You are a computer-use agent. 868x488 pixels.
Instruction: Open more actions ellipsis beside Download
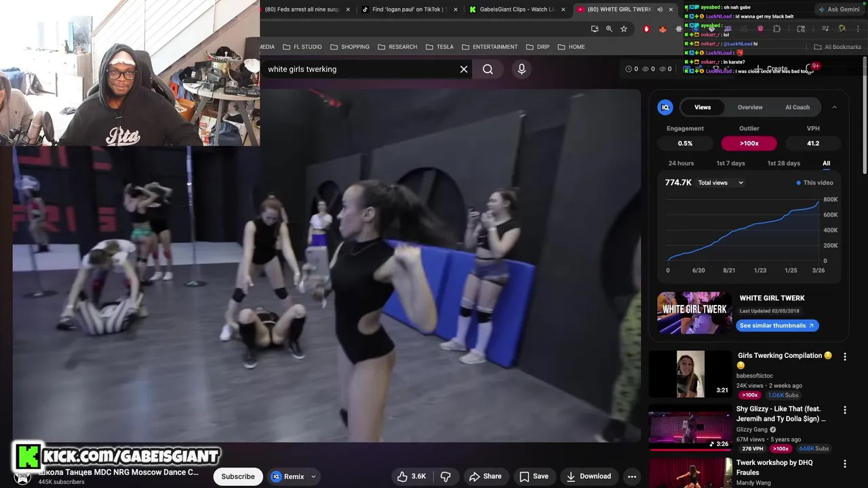coord(632,476)
